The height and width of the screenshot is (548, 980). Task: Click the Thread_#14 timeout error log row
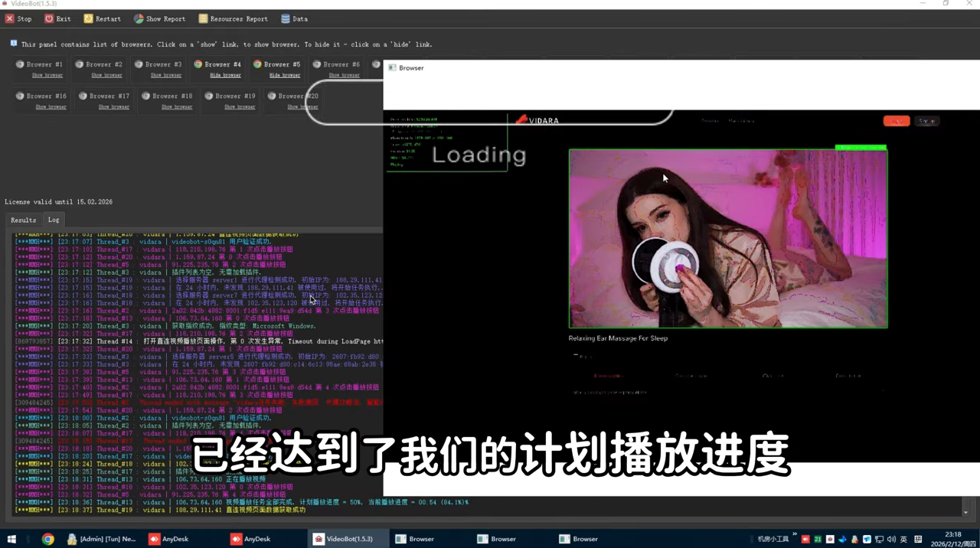tap(199, 341)
